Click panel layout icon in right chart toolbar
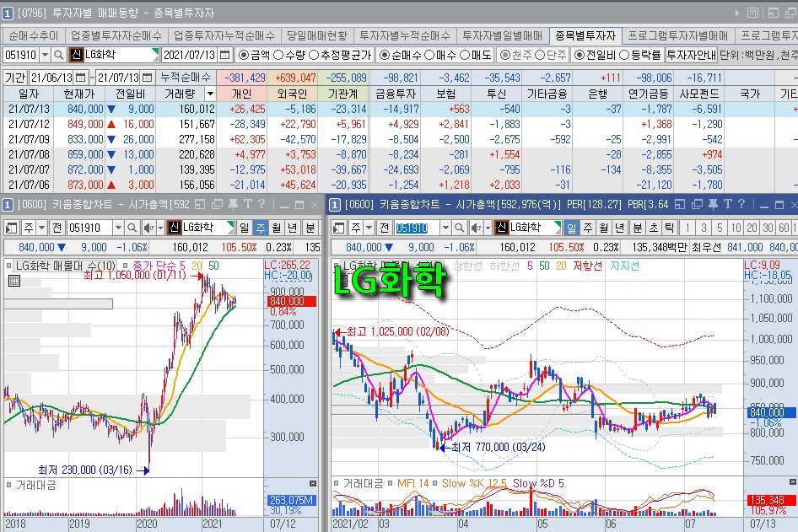Image resolution: width=798 pixels, height=532 pixels. point(338,228)
